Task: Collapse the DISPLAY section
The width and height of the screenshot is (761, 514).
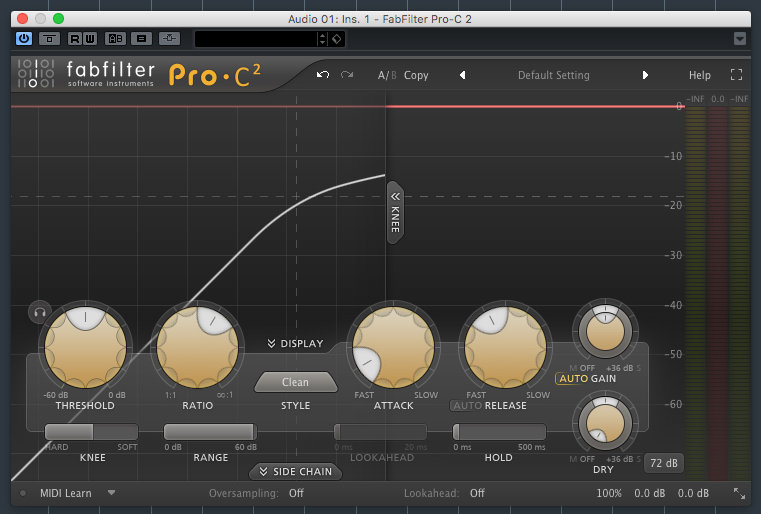Action: click(295, 344)
